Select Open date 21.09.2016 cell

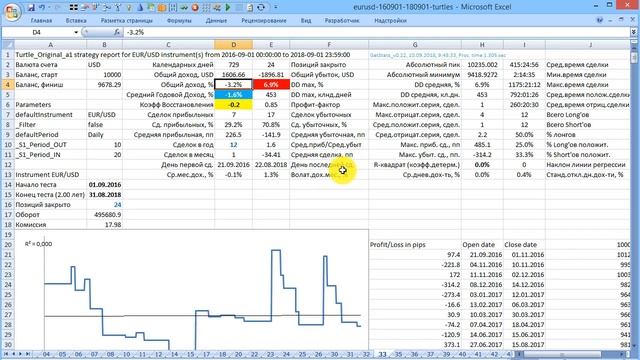[x=482, y=255]
